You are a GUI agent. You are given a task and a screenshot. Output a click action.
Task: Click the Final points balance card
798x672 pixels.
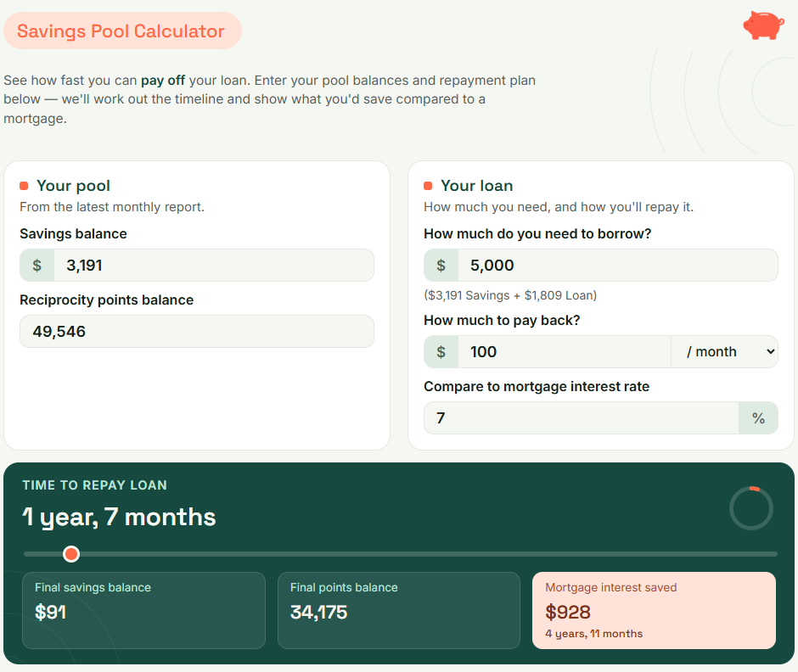[x=399, y=610]
